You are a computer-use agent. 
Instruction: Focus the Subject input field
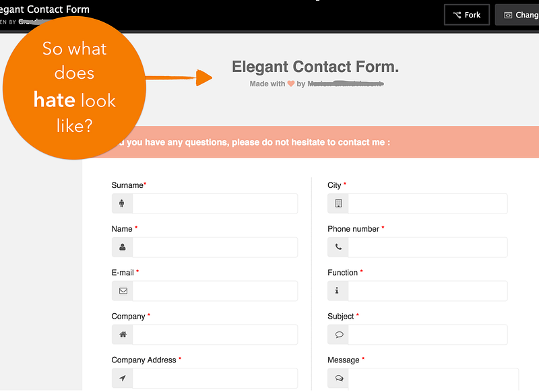point(428,335)
